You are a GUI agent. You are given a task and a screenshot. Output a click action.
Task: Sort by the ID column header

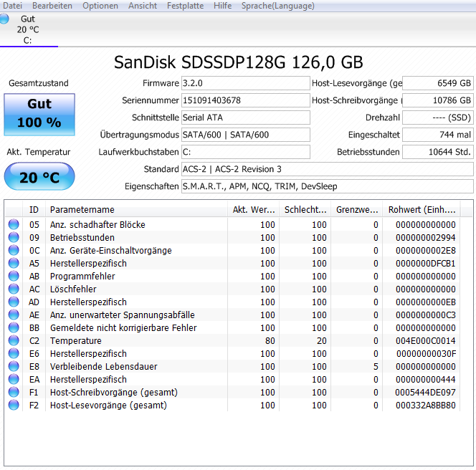coord(34,210)
